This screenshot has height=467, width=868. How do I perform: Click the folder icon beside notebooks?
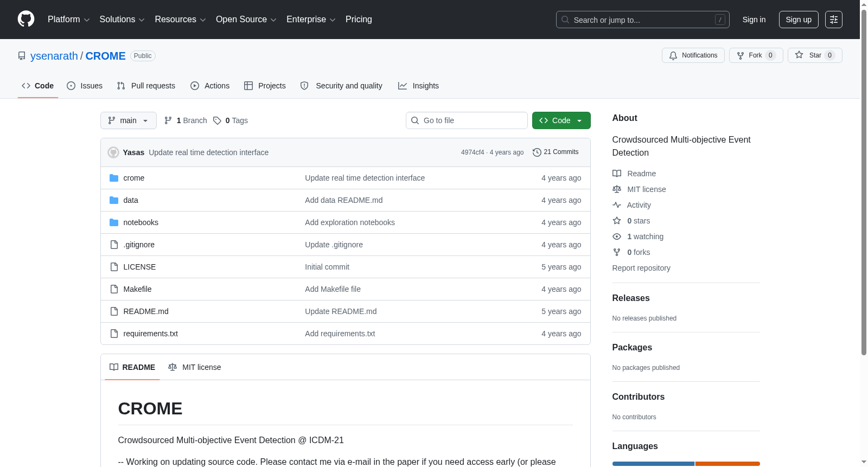114,222
